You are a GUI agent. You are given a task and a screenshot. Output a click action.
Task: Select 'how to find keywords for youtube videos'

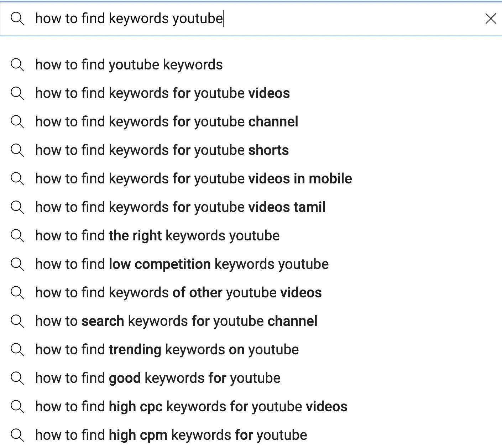point(162,93)
